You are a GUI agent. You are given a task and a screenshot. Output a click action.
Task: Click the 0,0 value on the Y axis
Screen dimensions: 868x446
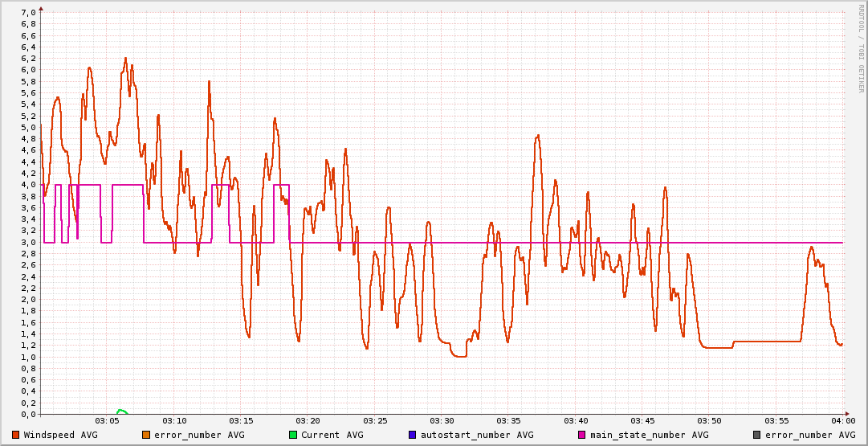[27, 415]
